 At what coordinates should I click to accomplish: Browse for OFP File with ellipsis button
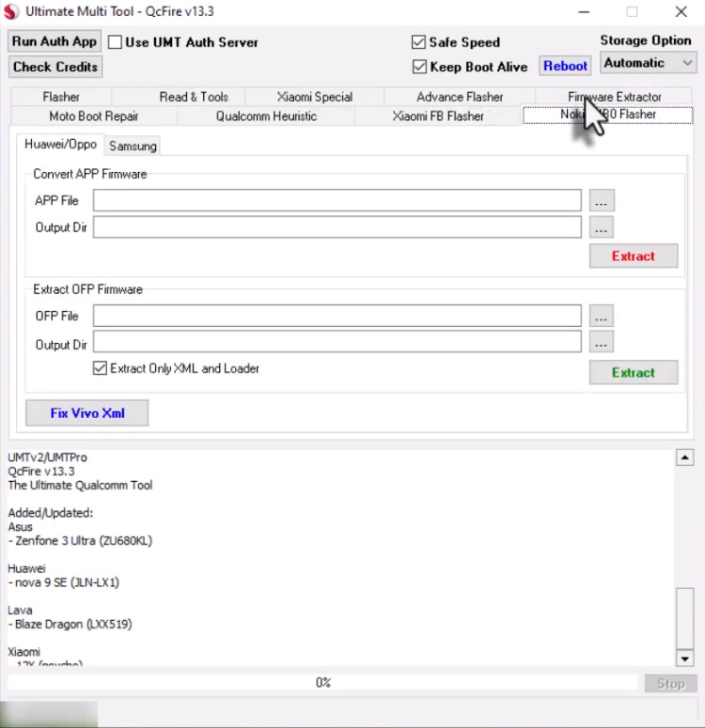pos(602,317)
